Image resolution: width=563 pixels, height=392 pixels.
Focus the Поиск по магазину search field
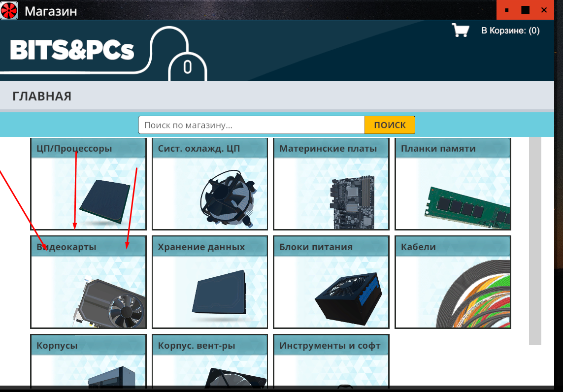tap(252, 125)
